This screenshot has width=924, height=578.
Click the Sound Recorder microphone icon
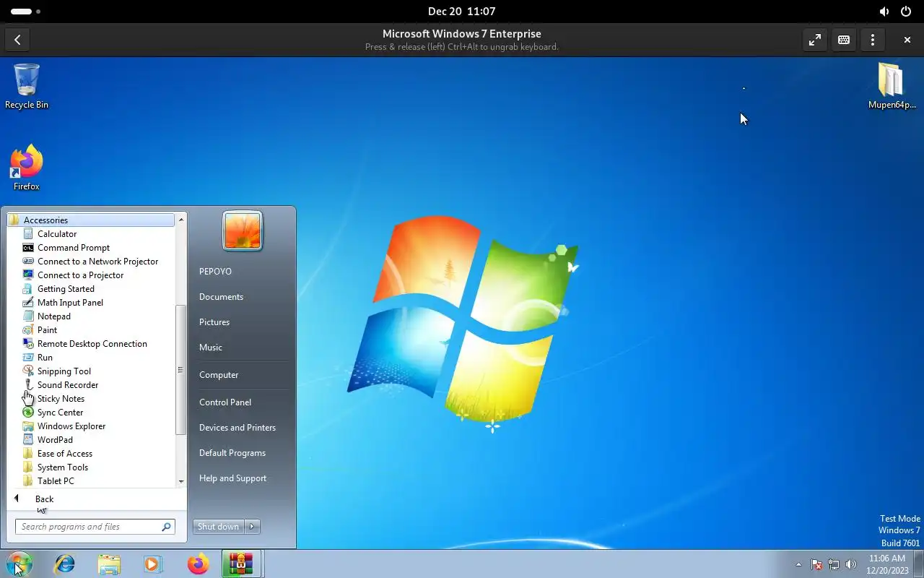[28, 385]
